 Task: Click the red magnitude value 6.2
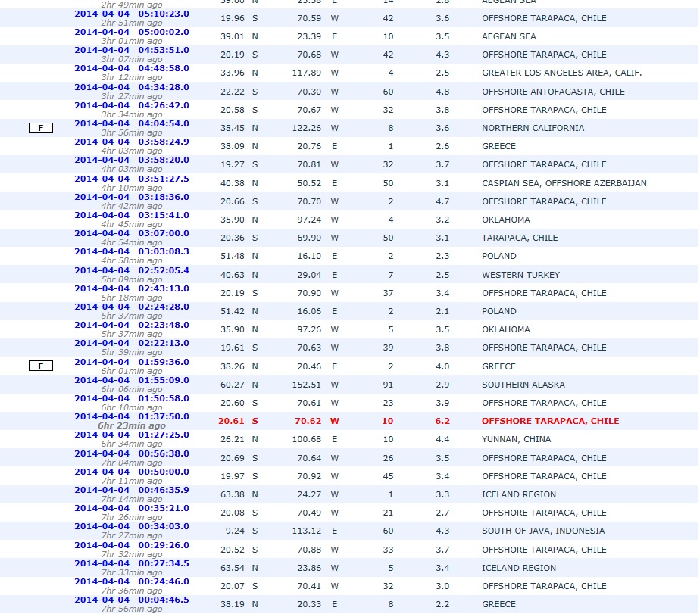[442, 421]
